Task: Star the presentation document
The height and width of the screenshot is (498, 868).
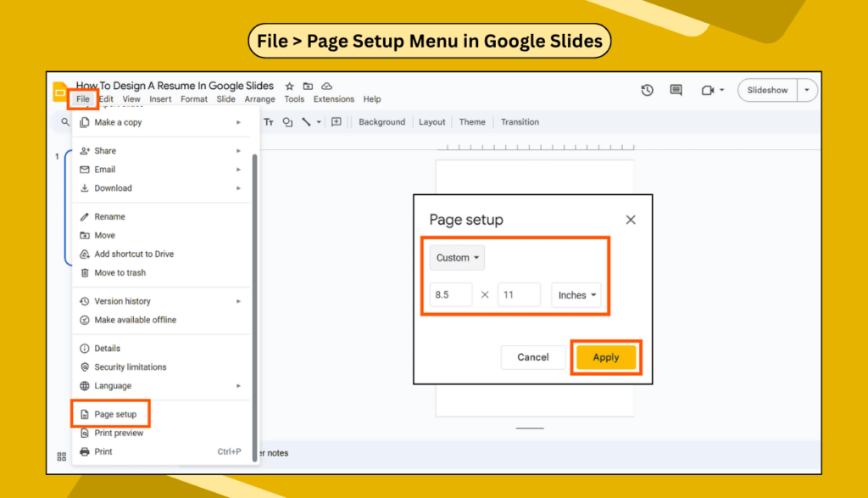Action: (x=288, y=86)
